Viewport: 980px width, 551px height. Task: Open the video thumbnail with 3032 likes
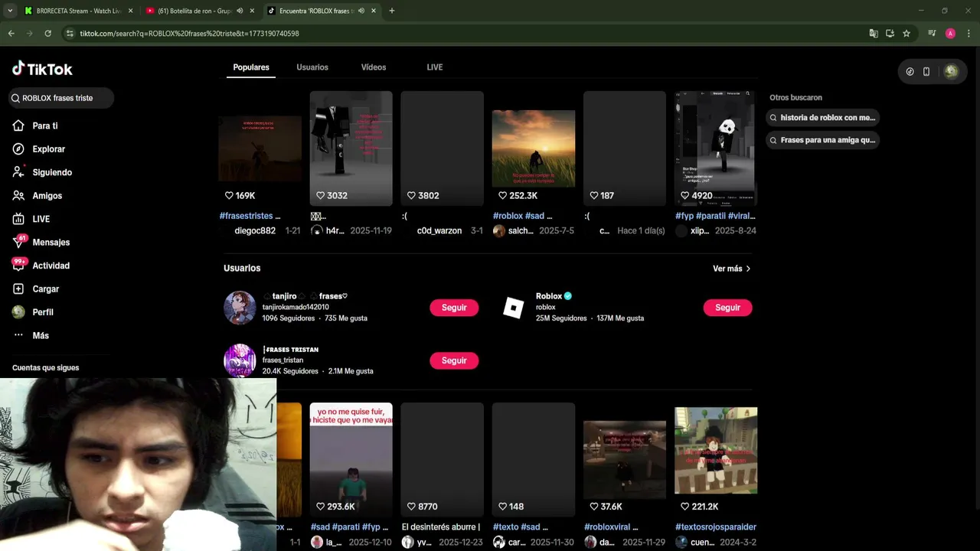tap(351, 148)
